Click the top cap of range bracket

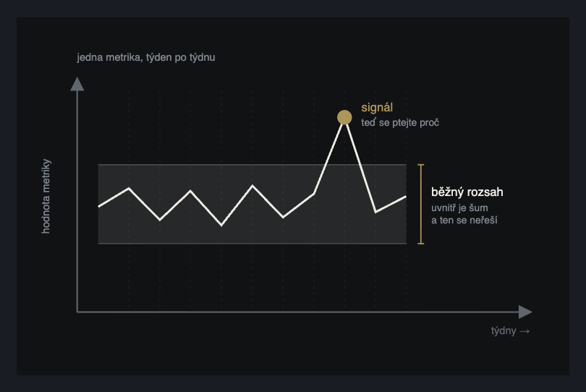pos(421,164)
